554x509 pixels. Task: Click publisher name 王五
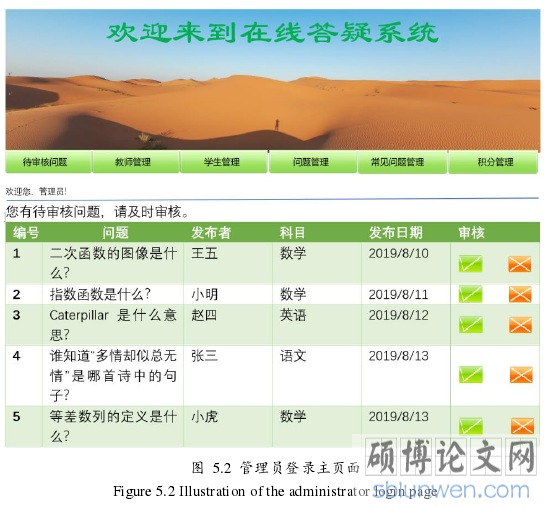coord(204,253)
